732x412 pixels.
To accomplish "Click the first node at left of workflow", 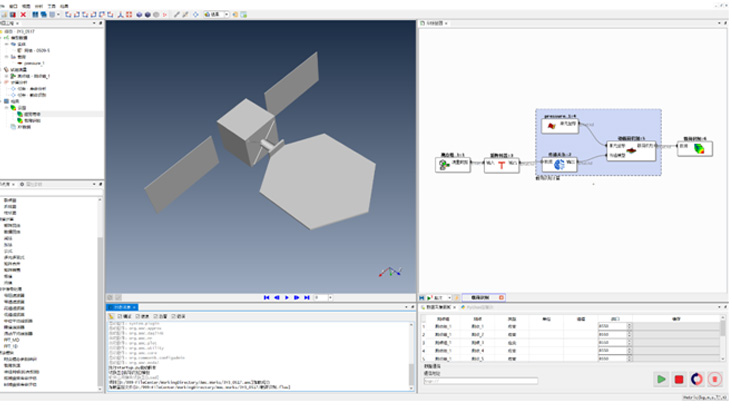I will pos(453,164).
